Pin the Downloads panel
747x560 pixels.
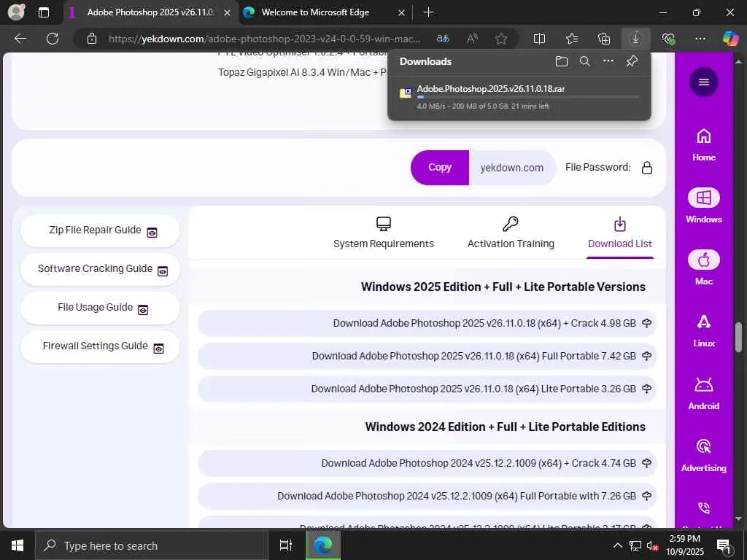[x=632, y=61]
